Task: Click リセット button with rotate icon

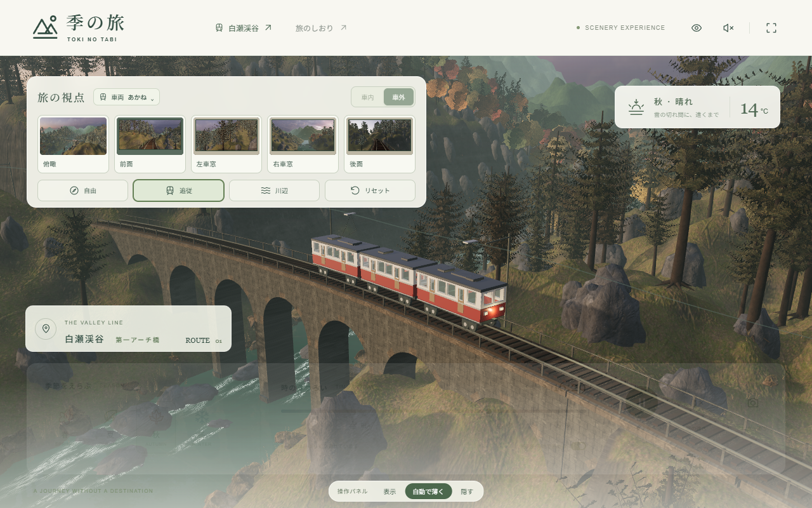Action: [370, 190]
